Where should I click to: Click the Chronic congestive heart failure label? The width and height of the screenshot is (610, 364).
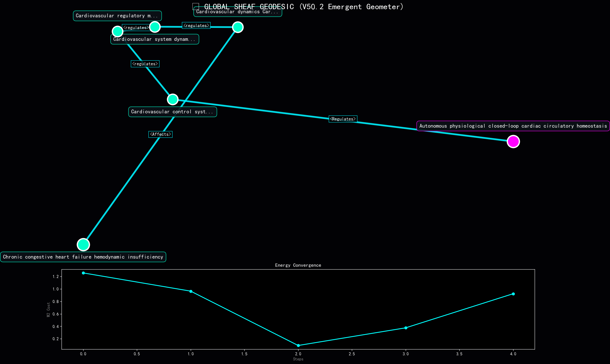click(x=83, y=257)
